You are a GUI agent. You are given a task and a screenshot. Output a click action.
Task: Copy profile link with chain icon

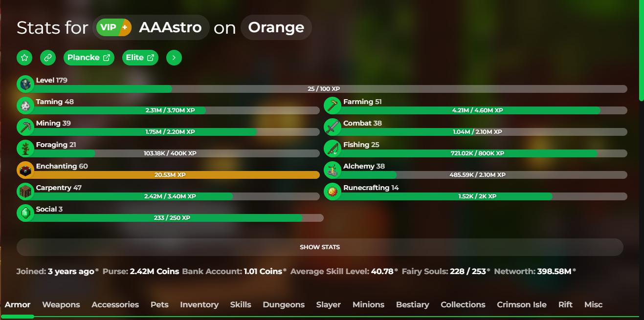coord(48,58)
